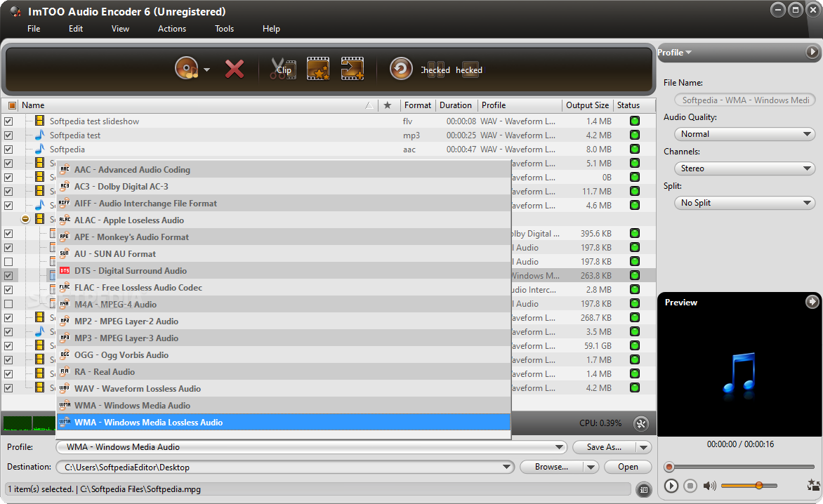This screenshot has width=823, height=504.
Task: Choose MP3 - MPEG Layer-3 Audio
Action: [284, 338]
